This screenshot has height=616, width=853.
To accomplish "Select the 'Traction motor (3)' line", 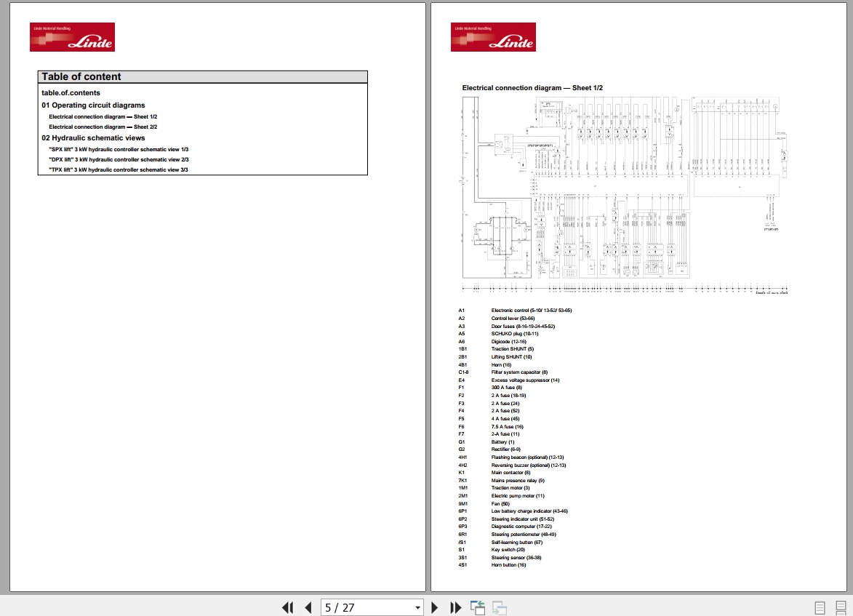I will tap(510, 487).
